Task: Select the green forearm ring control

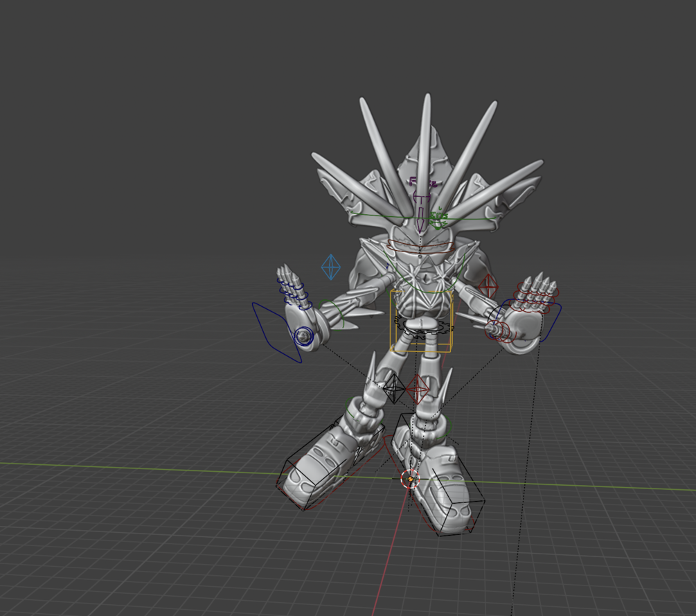Action: point(331,315)
